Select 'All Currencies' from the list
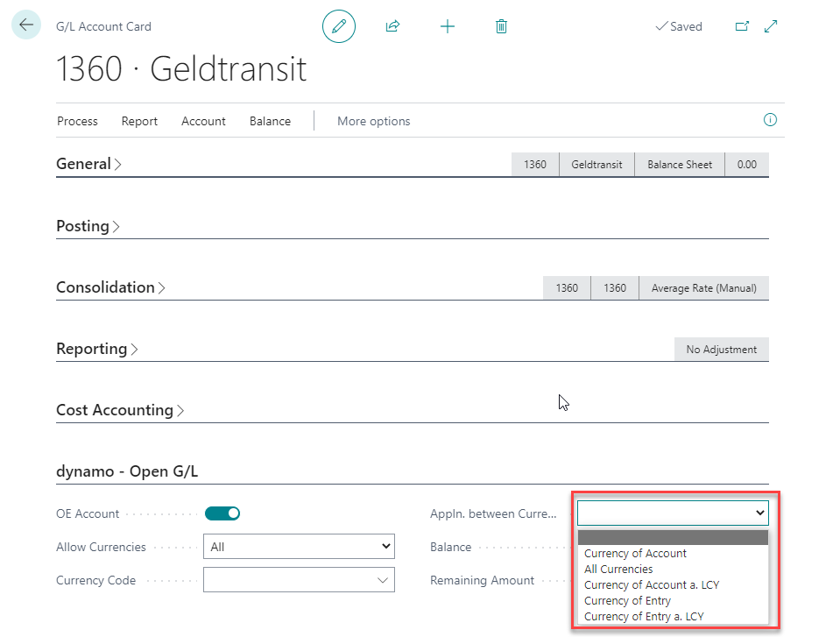840x637 pixels. (x=618, y=570)
